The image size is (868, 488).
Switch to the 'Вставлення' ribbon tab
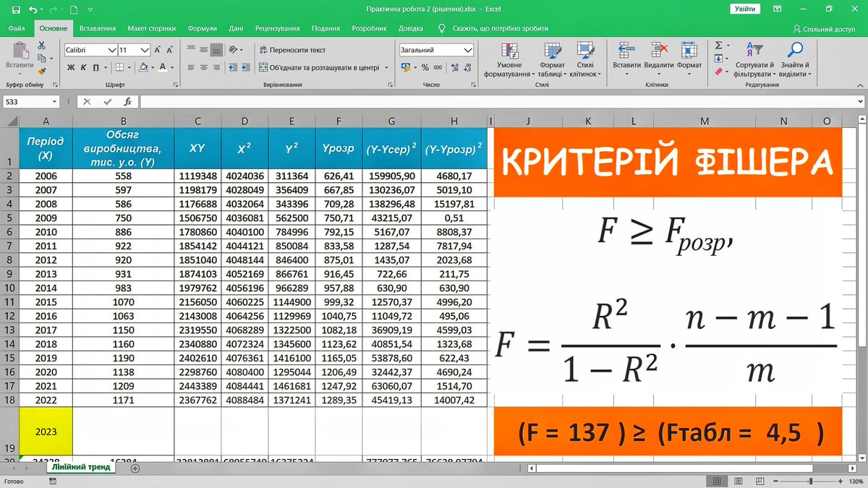click(x=98, y=28)
